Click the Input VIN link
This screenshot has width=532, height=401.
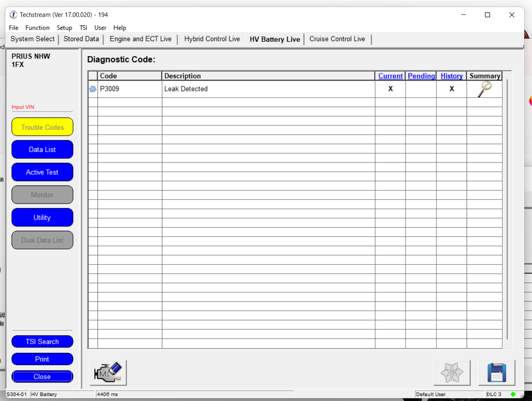[x=23, y=107]
